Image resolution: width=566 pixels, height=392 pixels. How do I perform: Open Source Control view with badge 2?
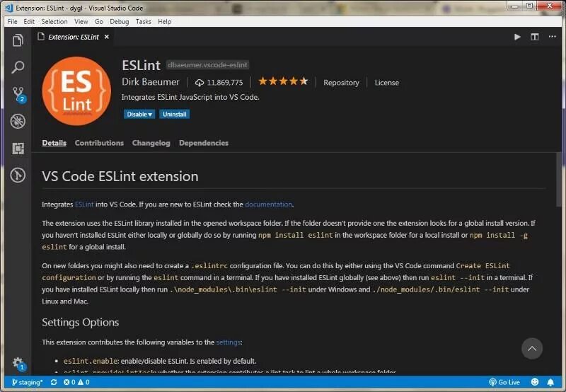pos(18,94)
